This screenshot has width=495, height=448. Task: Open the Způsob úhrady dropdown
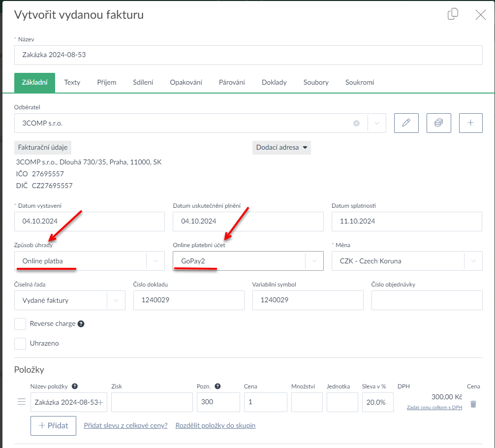coord(155,261)
